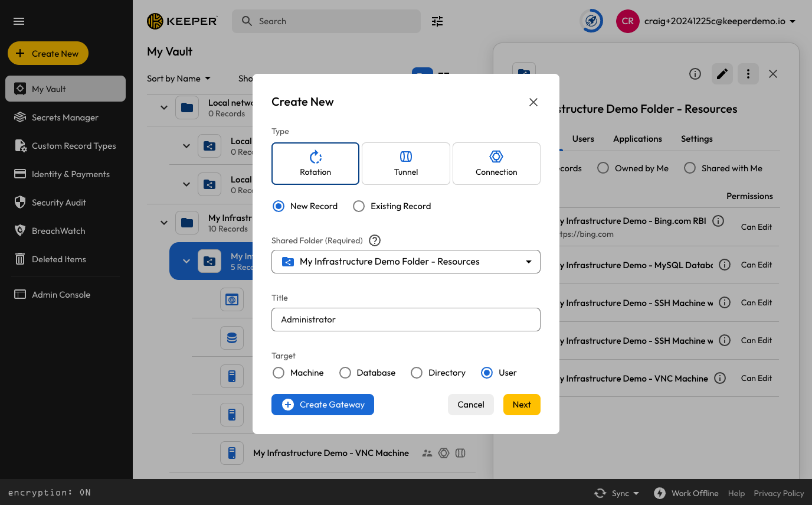This screenshot has height=505, width=812.
Task: Click the folder info icon
Action: [695, 74]
